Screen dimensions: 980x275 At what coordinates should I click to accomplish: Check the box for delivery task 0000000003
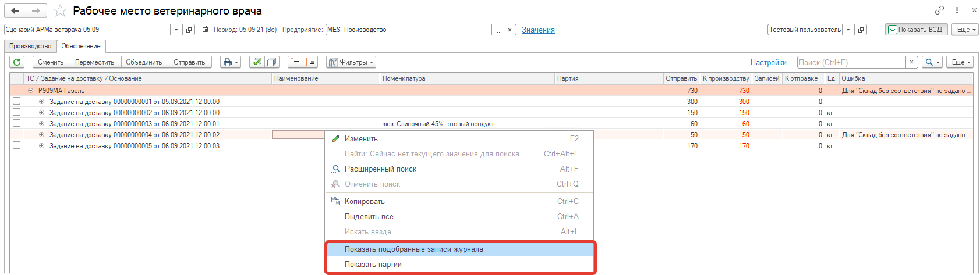click(x=16, y=123)
